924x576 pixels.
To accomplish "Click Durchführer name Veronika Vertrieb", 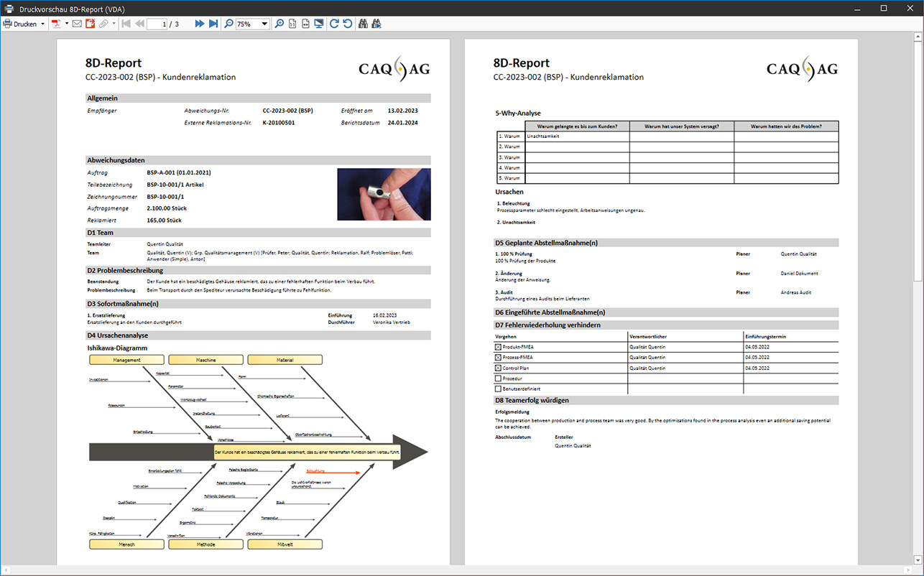I will click(392, 323).
